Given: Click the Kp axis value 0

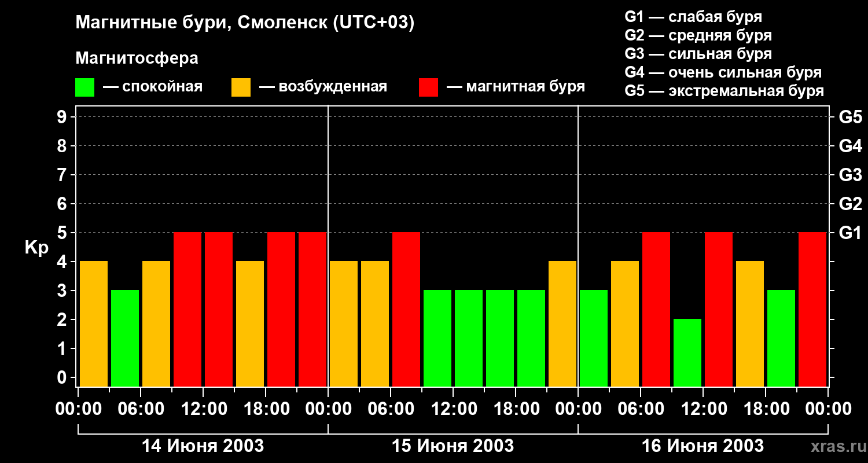Looking at the screenshot, I should [x=62, y=377].
